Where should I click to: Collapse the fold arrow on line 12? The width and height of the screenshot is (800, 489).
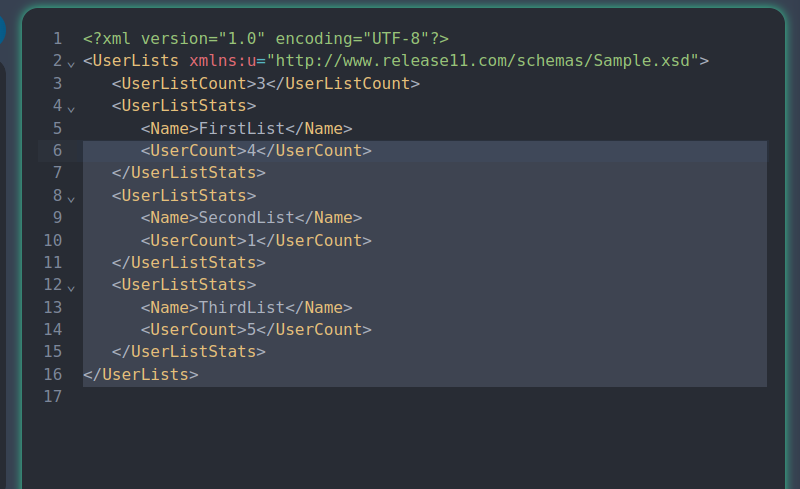coord(71,286)
